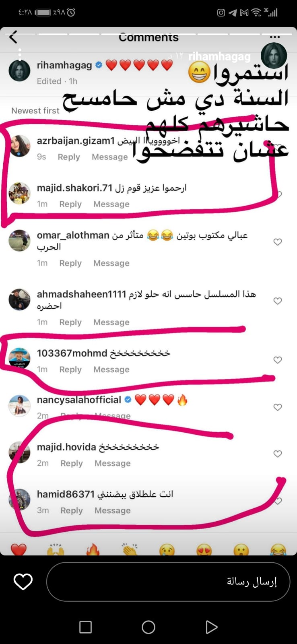This screenshot has height=644, width=297.
Task: Send the crying-laughing quick reaction emoji
Action: coord(278,549)
